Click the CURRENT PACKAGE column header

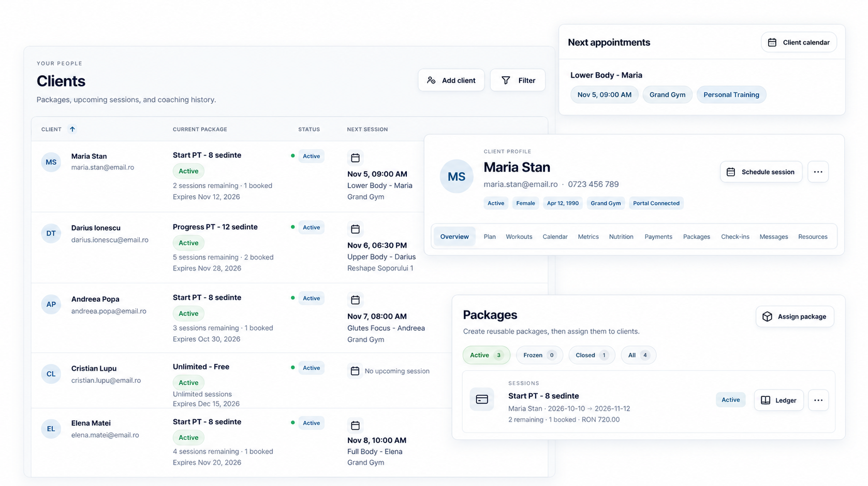pyautogui.click(x=200, y=130)
